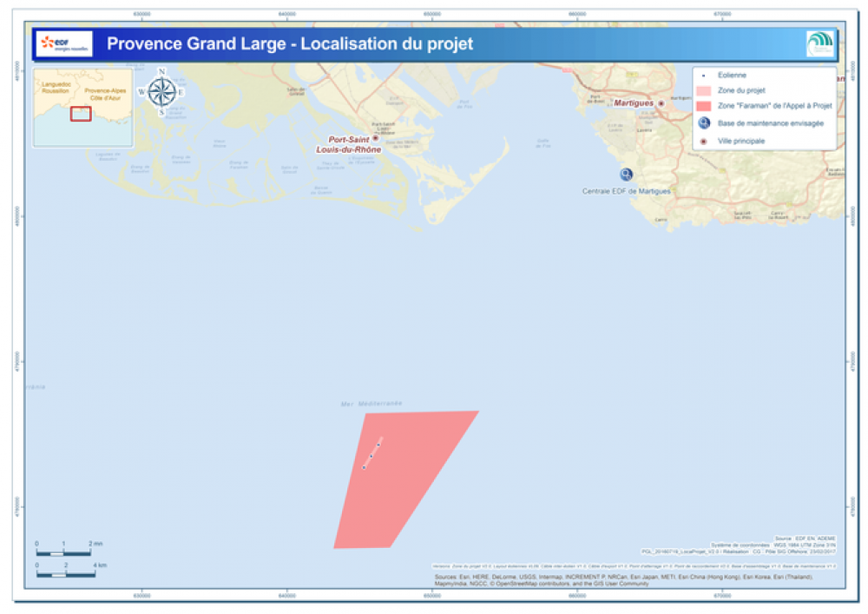Click the 'Eolienne' legend dot symbol
This screenshot has width=868, height=614.
(x=704, y=76)
